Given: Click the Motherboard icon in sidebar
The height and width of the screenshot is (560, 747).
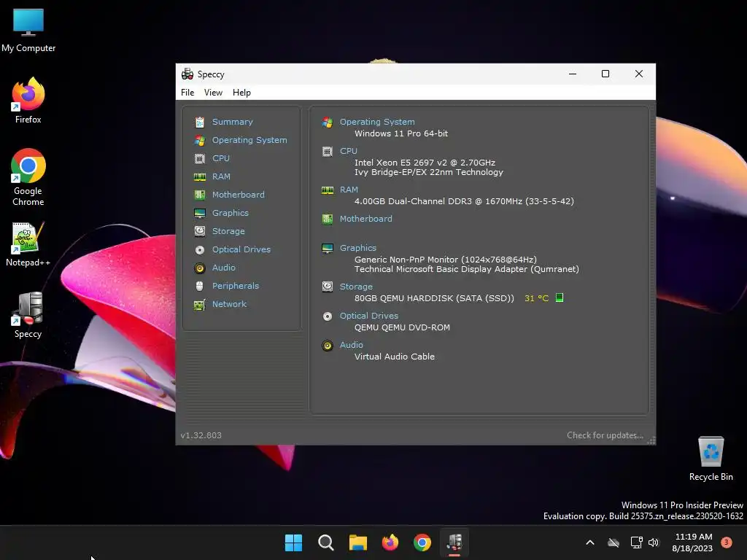Looking at the screenshot, I should [200, 195].
